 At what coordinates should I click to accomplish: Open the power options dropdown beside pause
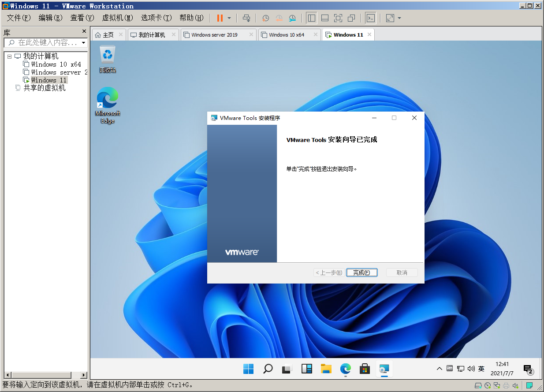tap(229, 18)
